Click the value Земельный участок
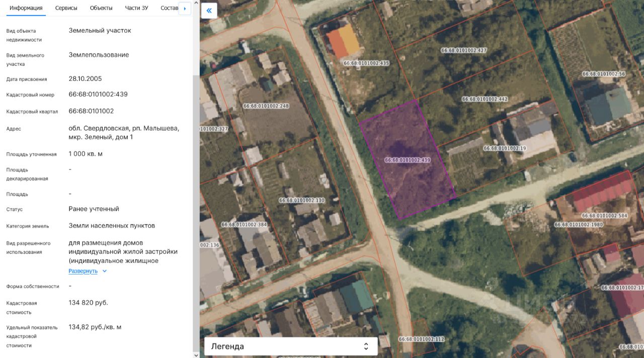The height and width of the screenshot is (358, 644). [x=100, y=30]
